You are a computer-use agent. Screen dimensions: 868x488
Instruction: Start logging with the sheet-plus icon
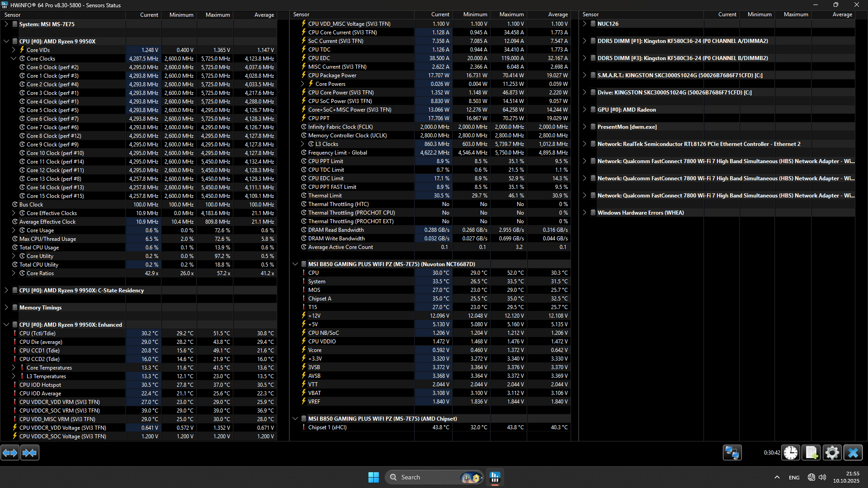tap(811, 452)
